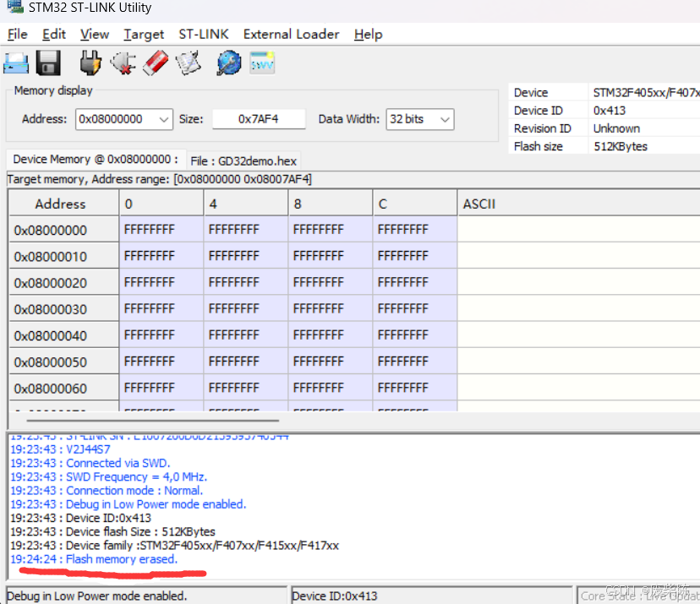Click the Address field showing 0x08000000
The width and height of the screenshot is (700, 604).
[123, 119]
